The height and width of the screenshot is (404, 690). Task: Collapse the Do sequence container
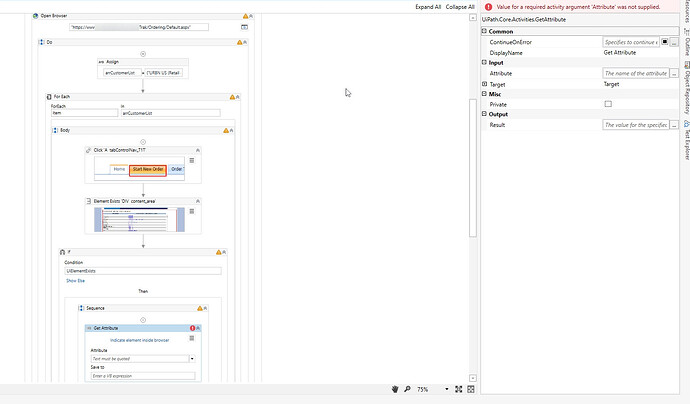click(x=245, y=42)
